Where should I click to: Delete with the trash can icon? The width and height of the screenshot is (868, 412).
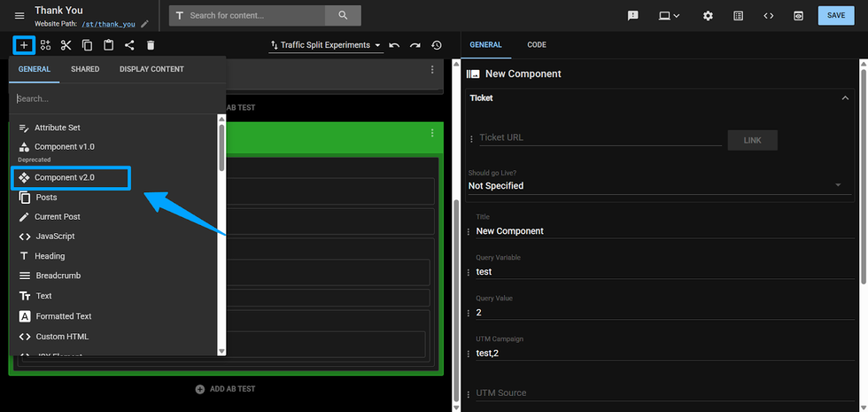click(x=151, y=45)
